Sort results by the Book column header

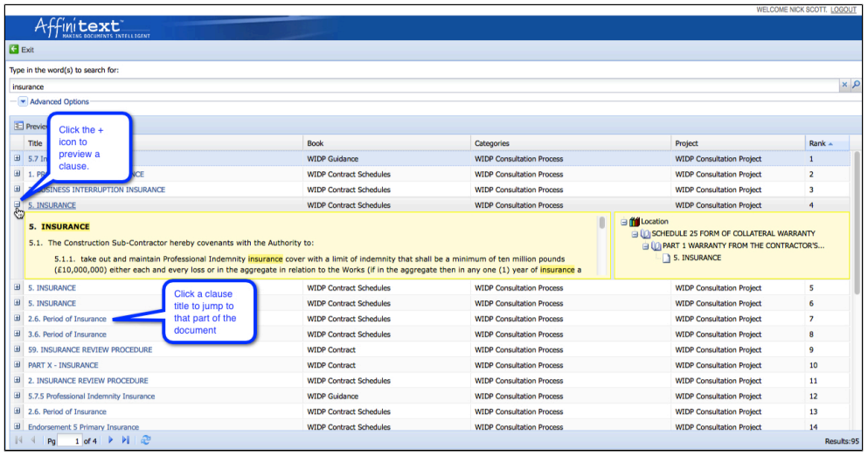pyautogui.click(x=316, y=143)
